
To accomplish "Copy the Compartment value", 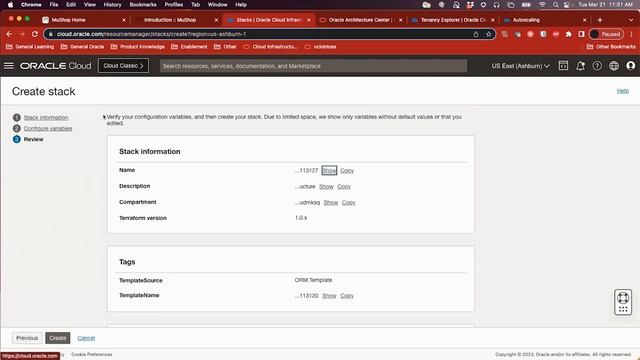I will coord(349,202).
